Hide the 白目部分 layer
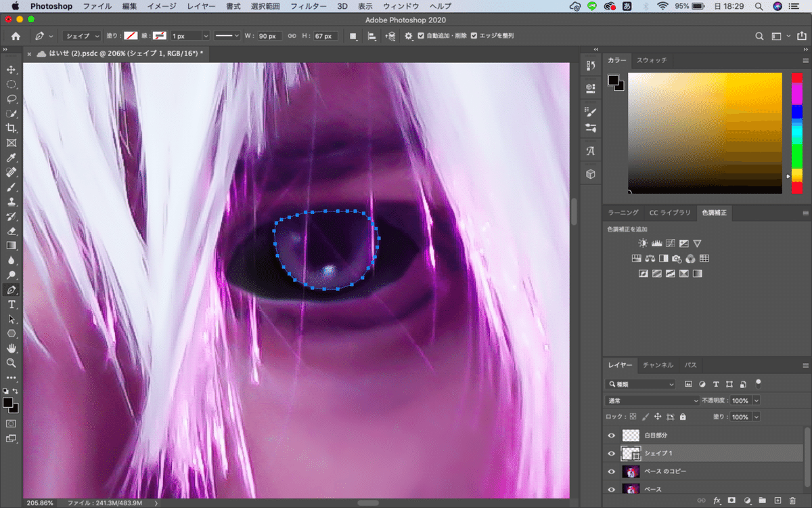Screen dimensions: 812x508 pos(612,436)
